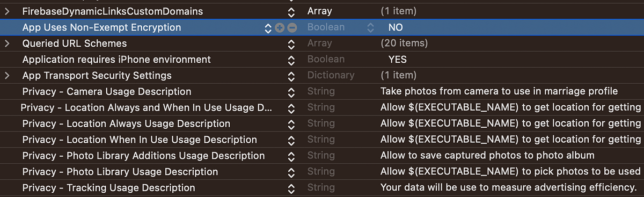Open the Boolean type stepper in the selected row

[x=370, y=27]
